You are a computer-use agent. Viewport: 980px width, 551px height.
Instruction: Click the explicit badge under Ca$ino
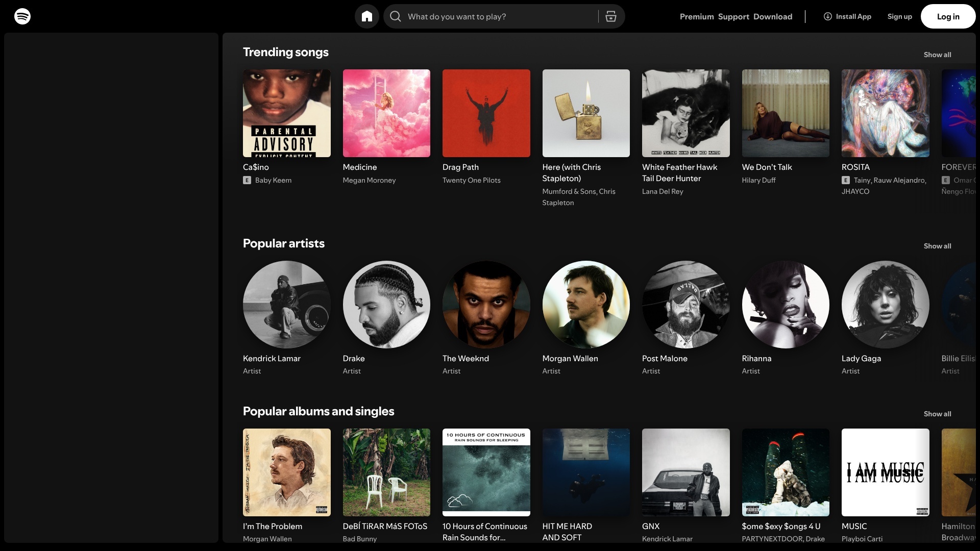click(x=247, y=180)
